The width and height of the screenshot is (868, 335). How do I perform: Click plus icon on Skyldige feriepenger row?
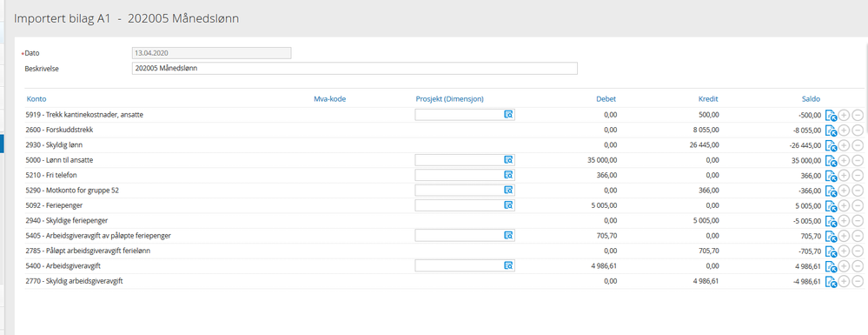coord(844,221)
